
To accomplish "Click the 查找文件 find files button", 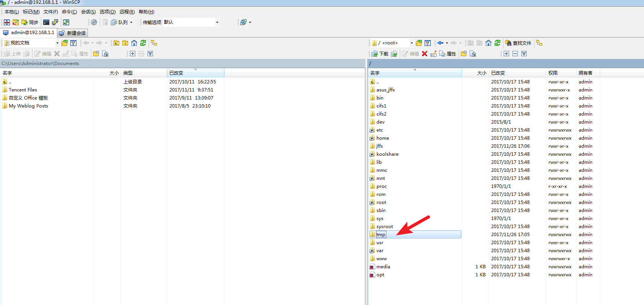I will point(518,43).
